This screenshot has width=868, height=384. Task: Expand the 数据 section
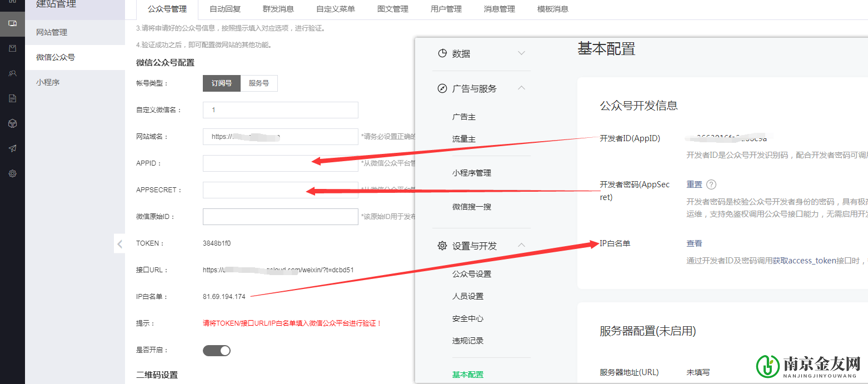pos(521,53)
